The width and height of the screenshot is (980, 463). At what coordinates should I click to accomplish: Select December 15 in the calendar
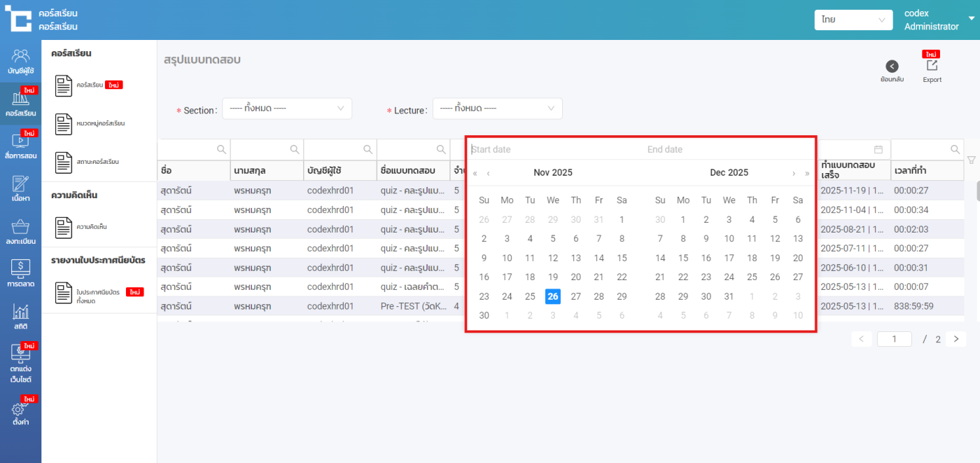click(683, 258)
